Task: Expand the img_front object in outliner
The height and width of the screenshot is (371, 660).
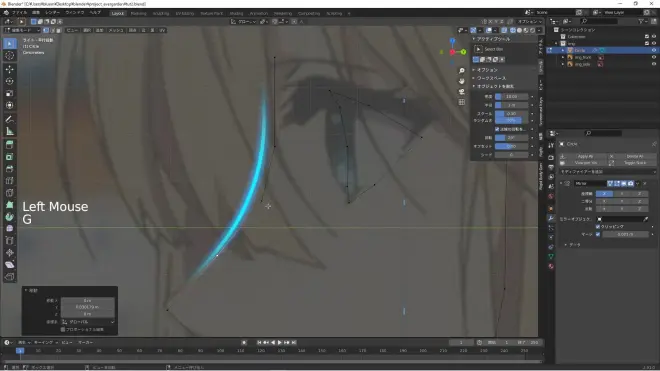Action: point(563,57)
